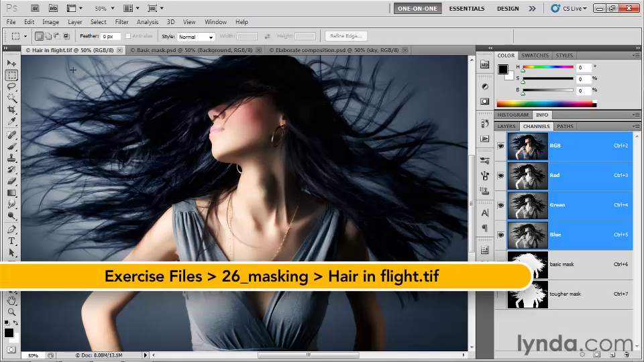Switch to the Basic mask.psd document tab
The image size is (644, 362).
pyautogui.click(x=195, y=50)
